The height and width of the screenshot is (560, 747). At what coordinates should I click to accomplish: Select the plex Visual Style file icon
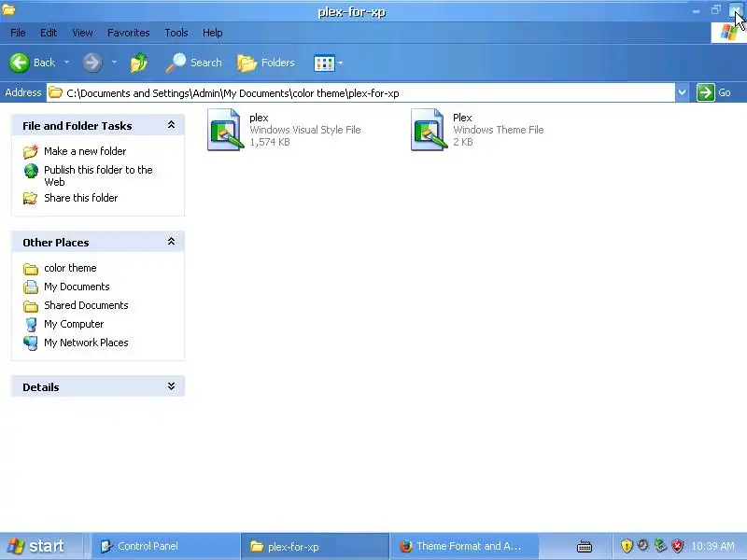pos(225,130)
